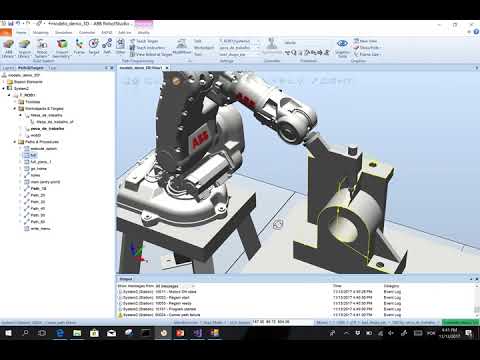The image size is (480, 360).
Task: Collapse the System2 tree node
Action: point(4,88)
